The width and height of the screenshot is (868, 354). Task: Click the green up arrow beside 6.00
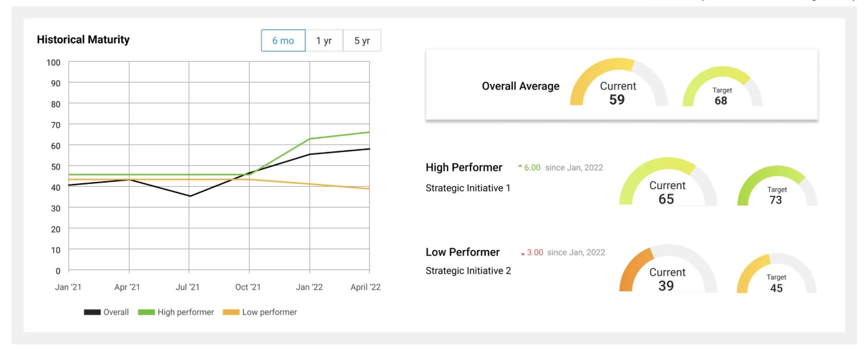(x=520, y=167)
